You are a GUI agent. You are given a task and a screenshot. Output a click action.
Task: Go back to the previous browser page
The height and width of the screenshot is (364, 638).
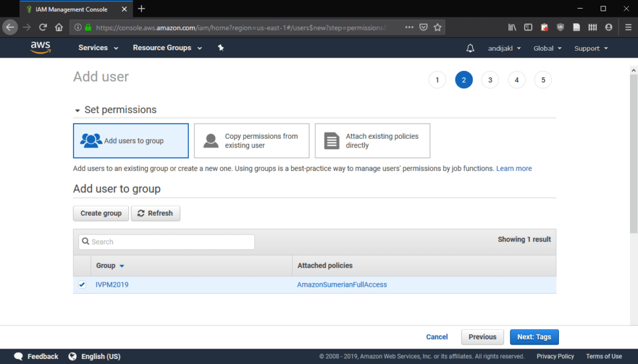(x=10, y=27)
